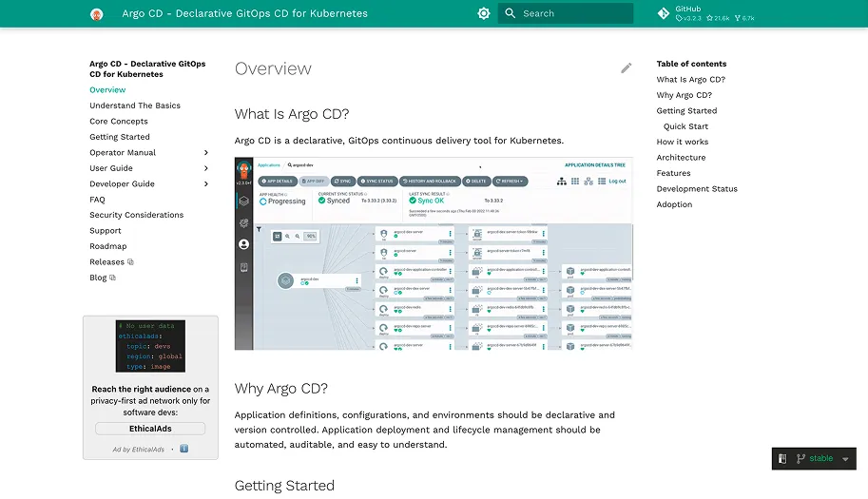Open the stable version dropdown arrow
This screenshot has height=499, width=868.
click(x=845, y=459)
